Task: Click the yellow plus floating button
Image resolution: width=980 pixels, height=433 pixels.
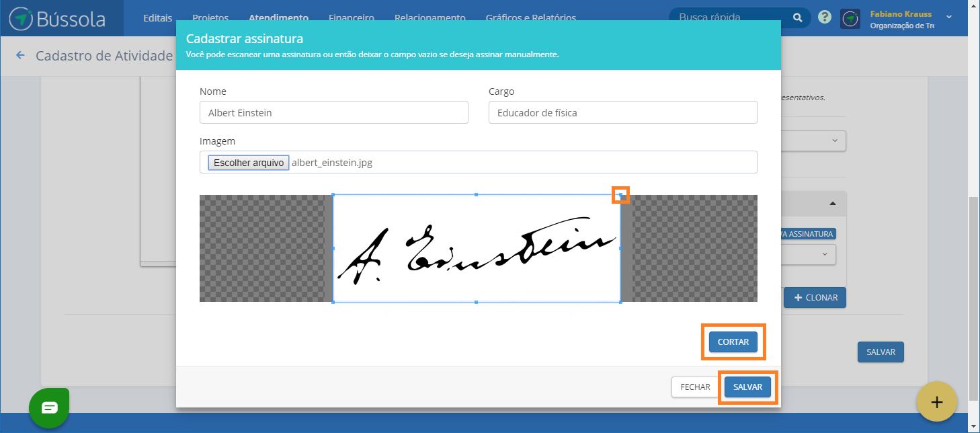Action: tap(936, 401)
